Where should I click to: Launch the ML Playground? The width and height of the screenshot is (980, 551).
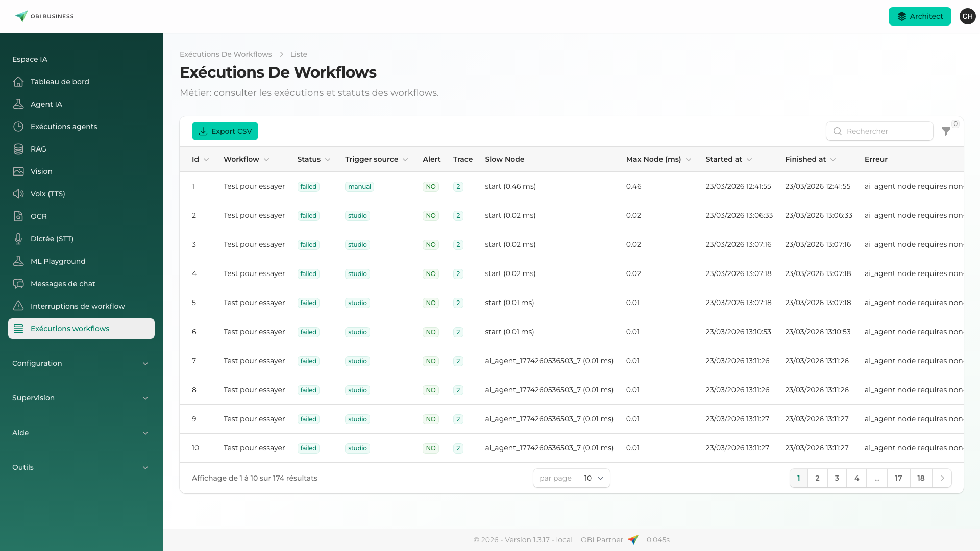click(58, 261)
